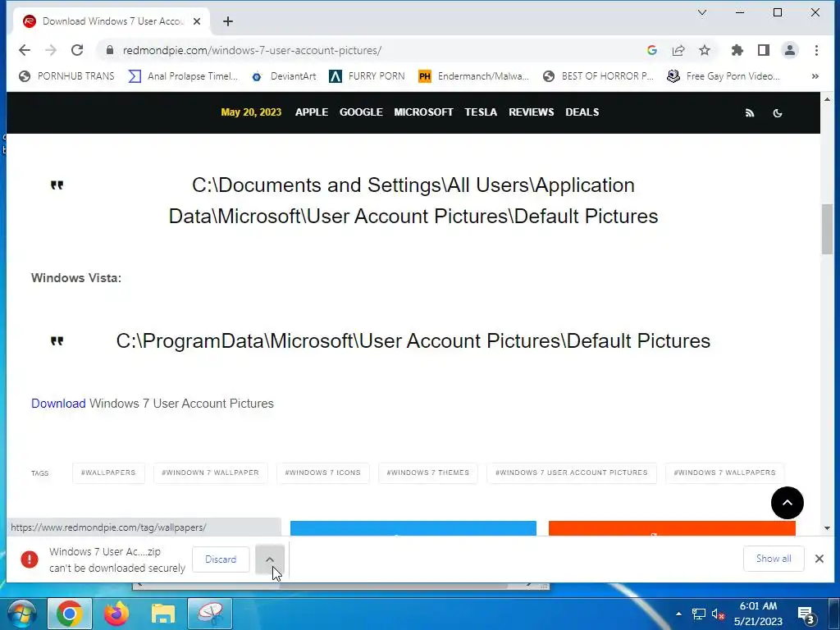Open the TESLA menu item
The width and height of the screenshot is (840, 630).
click(x=481, y=112)
